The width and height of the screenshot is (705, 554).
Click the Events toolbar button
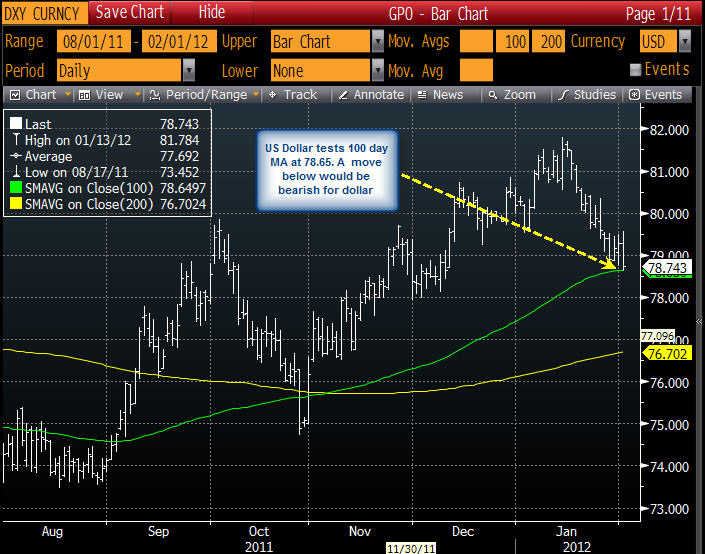(657, 95)
